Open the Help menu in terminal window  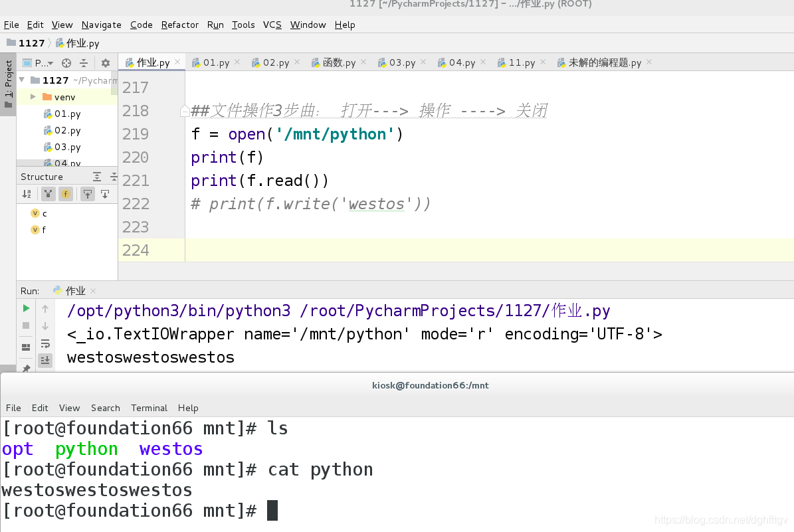(188, 408)
